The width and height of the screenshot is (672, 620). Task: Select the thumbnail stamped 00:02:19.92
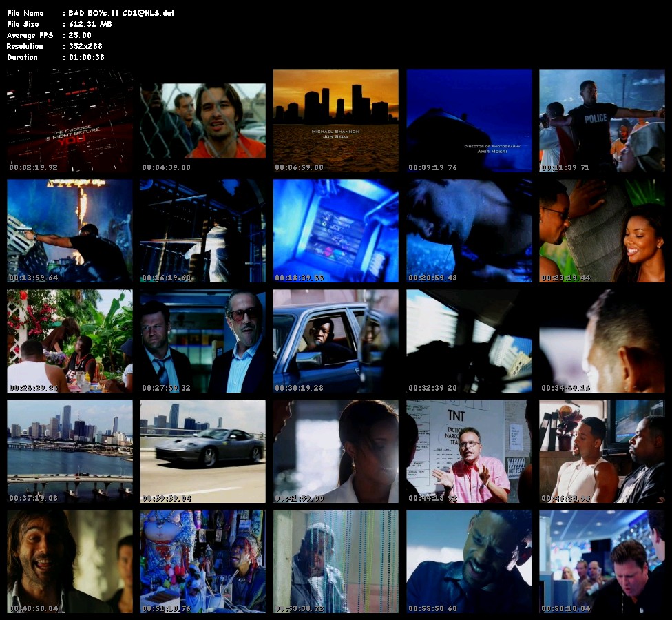tap(70, 121)
